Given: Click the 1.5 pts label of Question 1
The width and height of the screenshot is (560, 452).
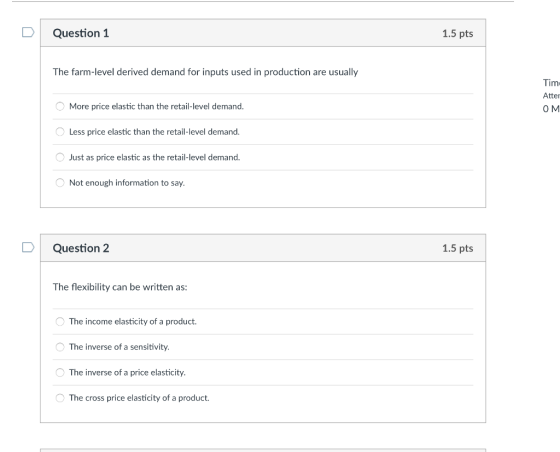Looking at the screenshot, I should (458, 33).
